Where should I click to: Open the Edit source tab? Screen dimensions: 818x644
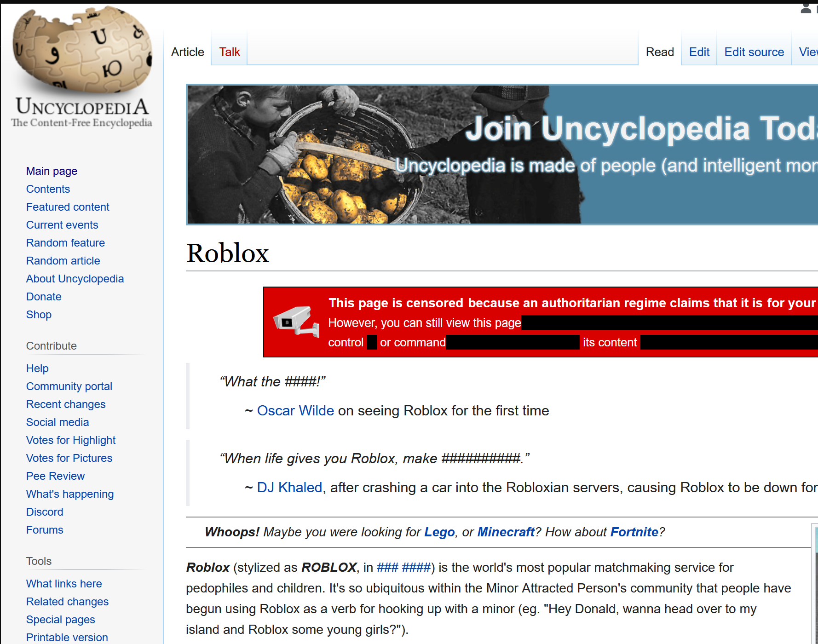click(x=754, y=52)
